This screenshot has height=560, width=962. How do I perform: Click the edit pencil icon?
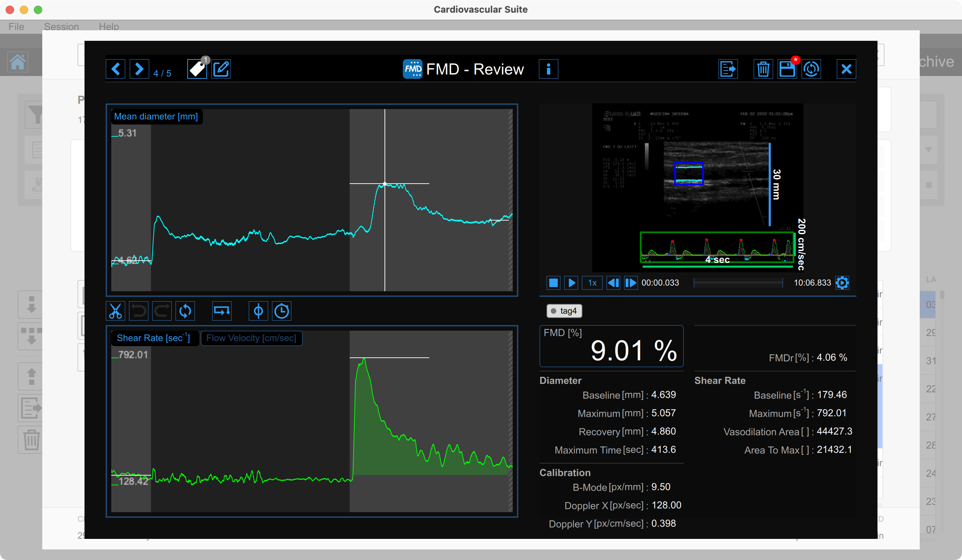point(221,69)
